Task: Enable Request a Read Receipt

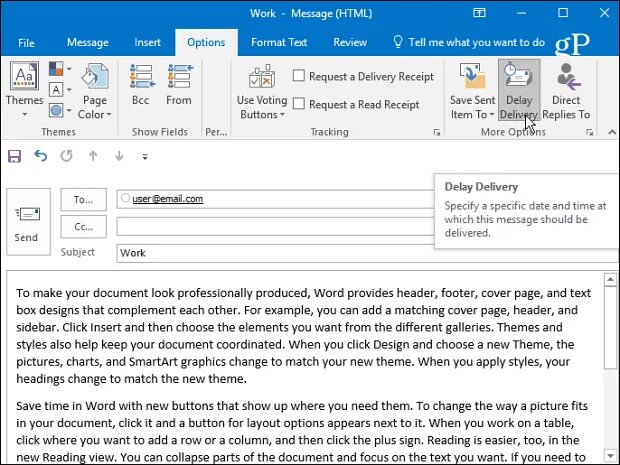Action: pos(356,104)
